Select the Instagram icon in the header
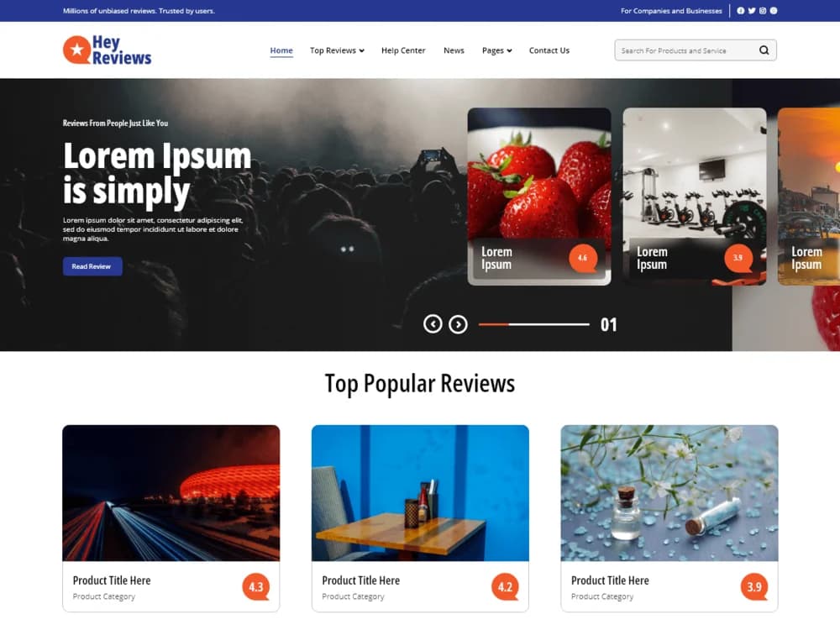 (762, 11)
